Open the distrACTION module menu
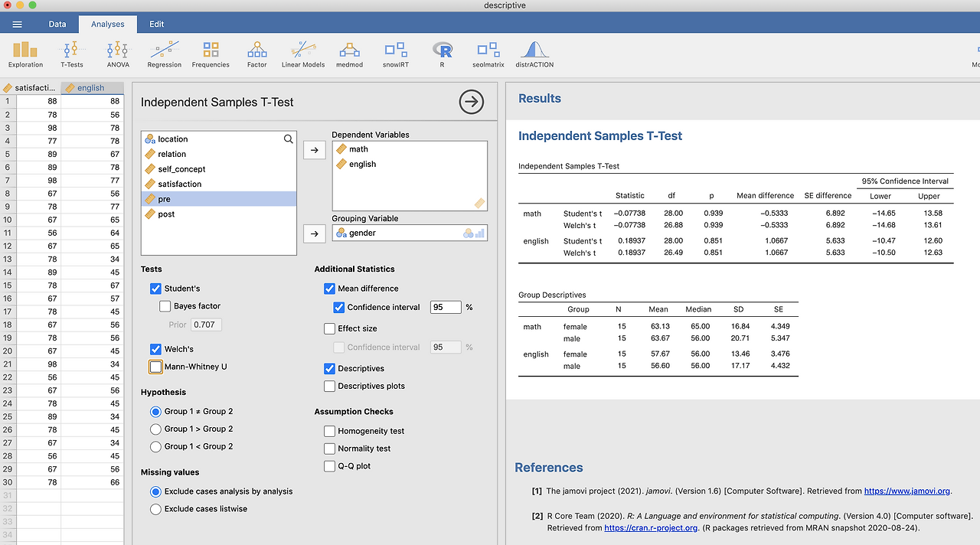The width and height of the screenshot is (980, 545). tap(534, 54)
